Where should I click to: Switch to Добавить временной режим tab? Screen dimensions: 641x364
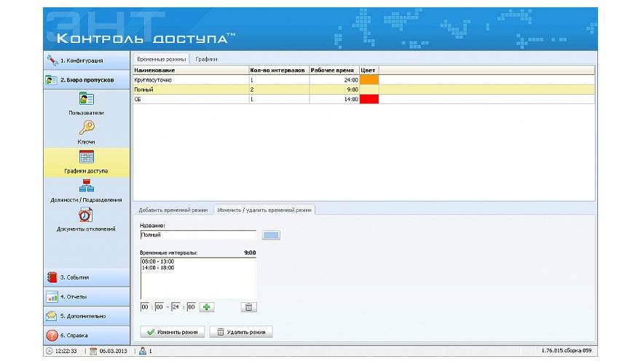coord(173,210)
